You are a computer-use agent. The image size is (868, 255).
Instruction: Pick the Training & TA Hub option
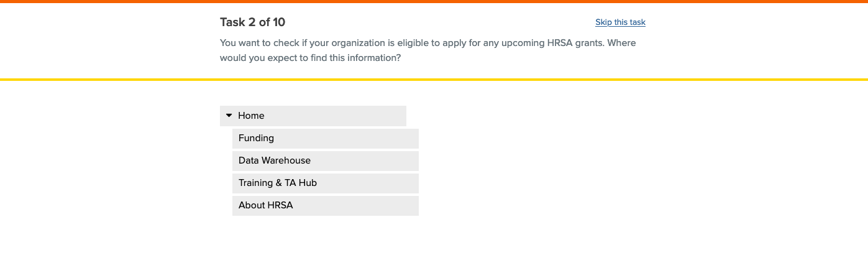[x=325, y=183]
